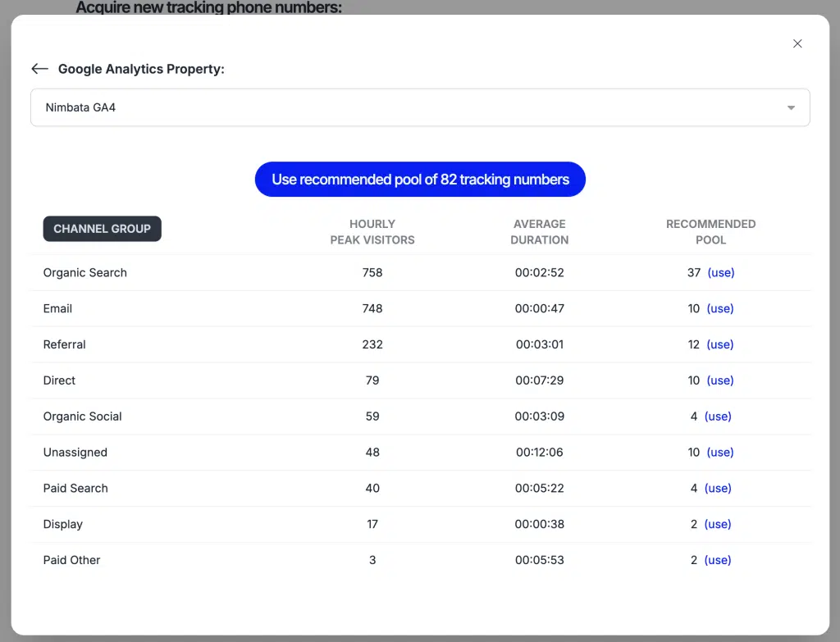
Task: Click the duration 00:00:38
Action: (x=540, y=524)
